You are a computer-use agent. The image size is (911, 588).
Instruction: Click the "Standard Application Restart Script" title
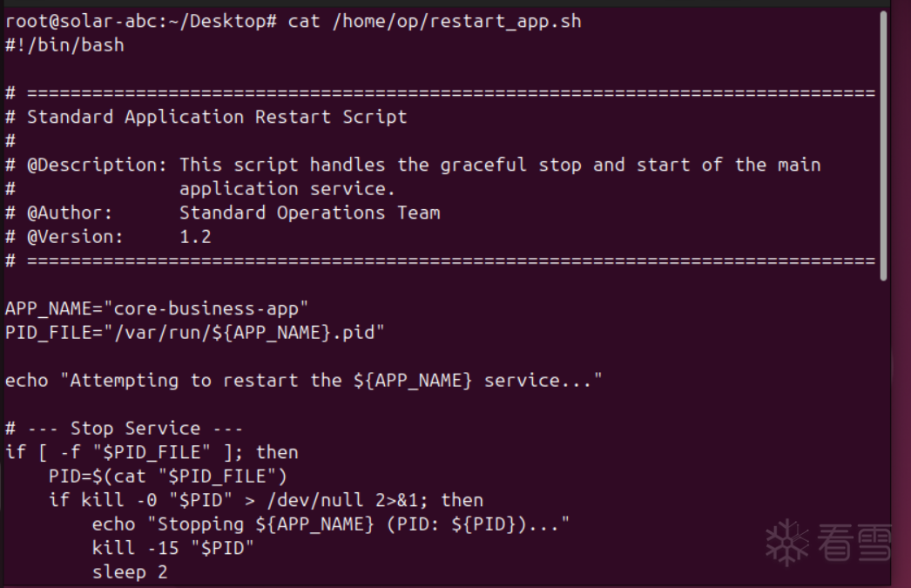click(217, 117)
